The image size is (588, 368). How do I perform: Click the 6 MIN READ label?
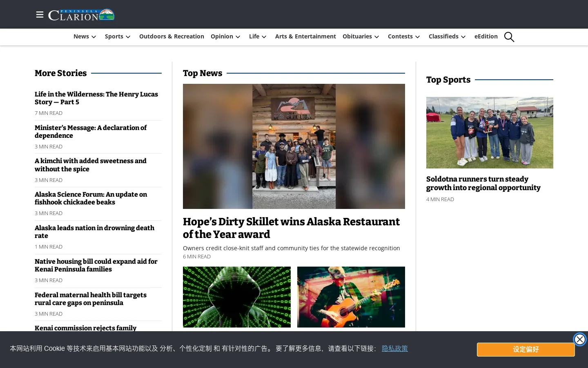[197, 256]
